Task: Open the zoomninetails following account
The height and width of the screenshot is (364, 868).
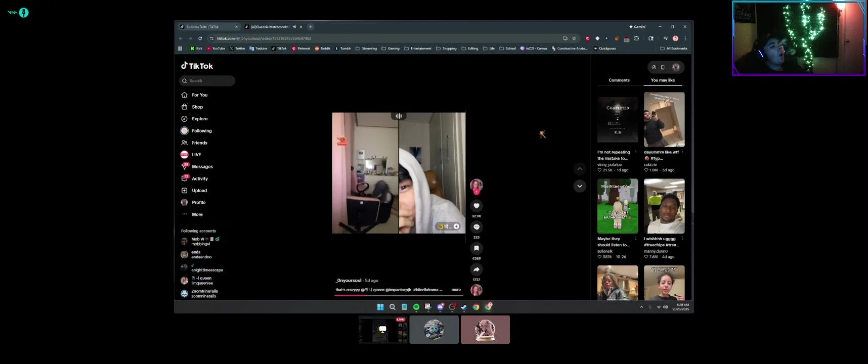Action: (x=200, y=294)
